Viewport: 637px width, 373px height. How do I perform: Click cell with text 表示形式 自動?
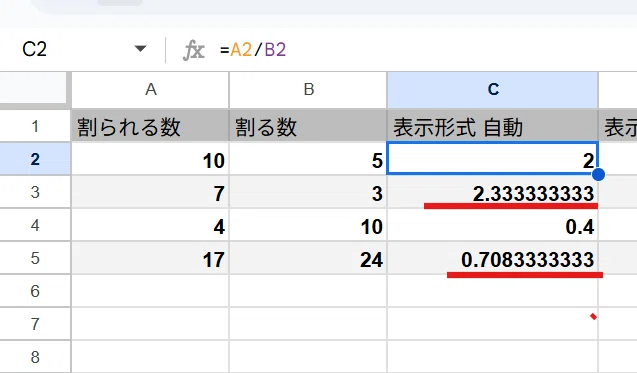[x=493, y=126]
